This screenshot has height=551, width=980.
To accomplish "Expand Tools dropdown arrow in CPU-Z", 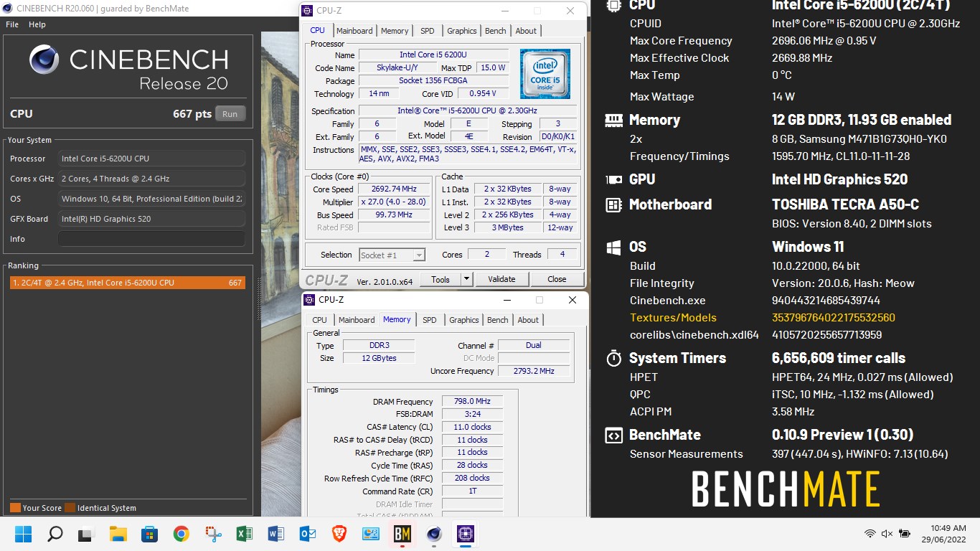I will (x=466, y=279).
